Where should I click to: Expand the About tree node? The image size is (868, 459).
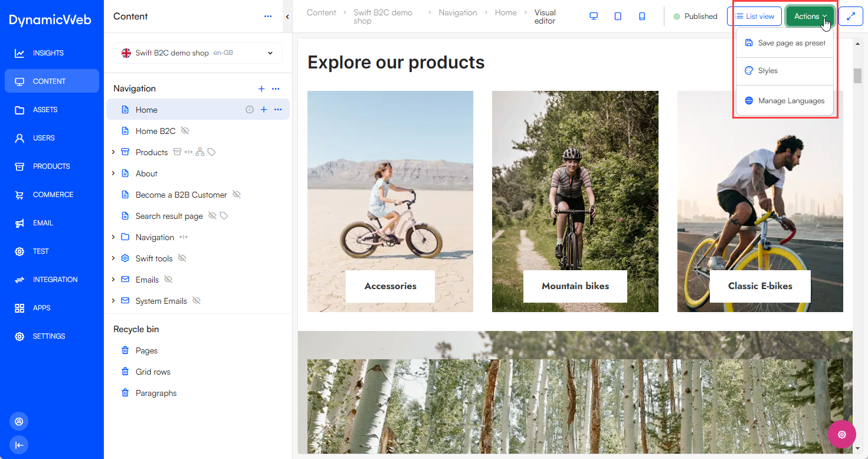coord(113,173)
